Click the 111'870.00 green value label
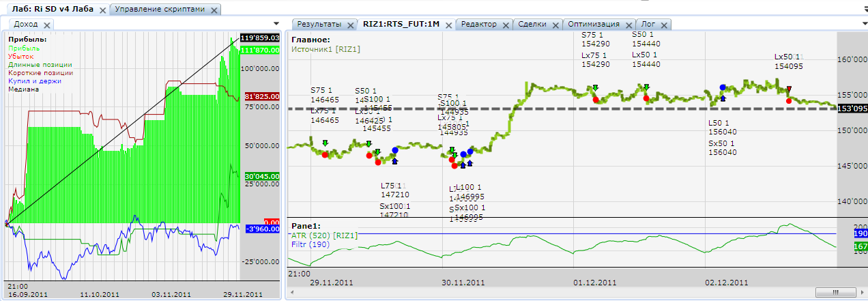 (x=260, y=50)
